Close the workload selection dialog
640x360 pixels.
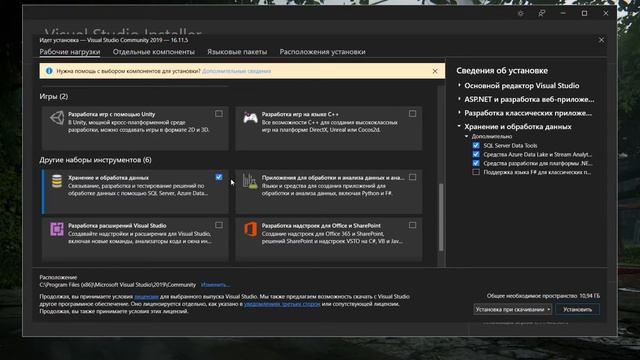tap(601, 40)
